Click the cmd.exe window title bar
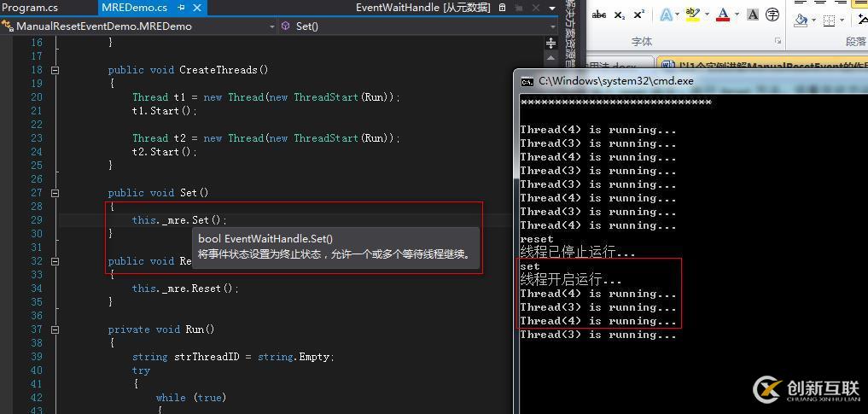The height and width of the screenshot is (414, 868). [x=690, y=81]
